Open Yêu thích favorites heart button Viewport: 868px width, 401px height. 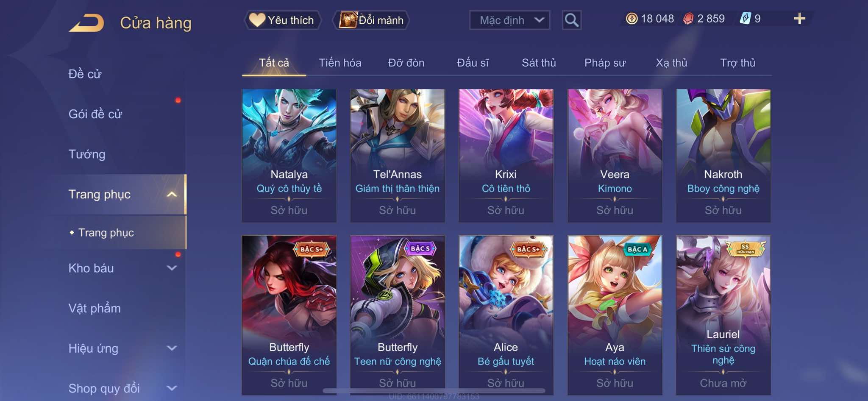point(282,20)
